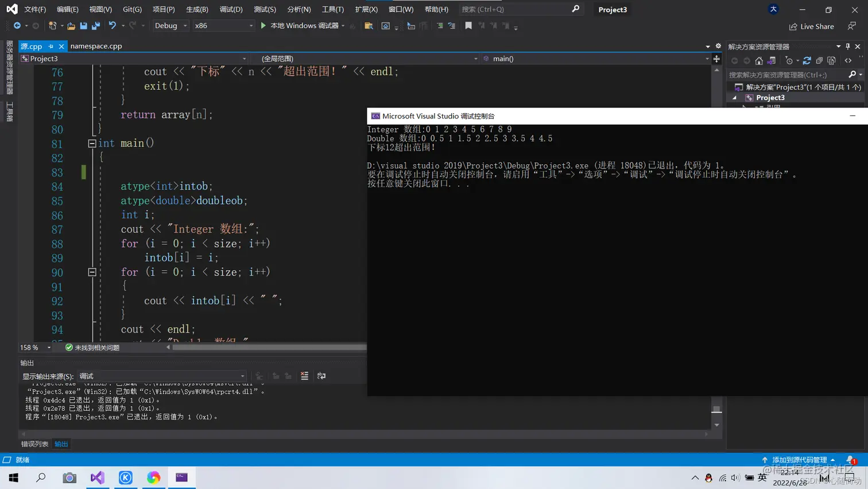Click the uncomment selected lines icon
Viewport: 868px width, 489px height.
click(x=452, y=26)
